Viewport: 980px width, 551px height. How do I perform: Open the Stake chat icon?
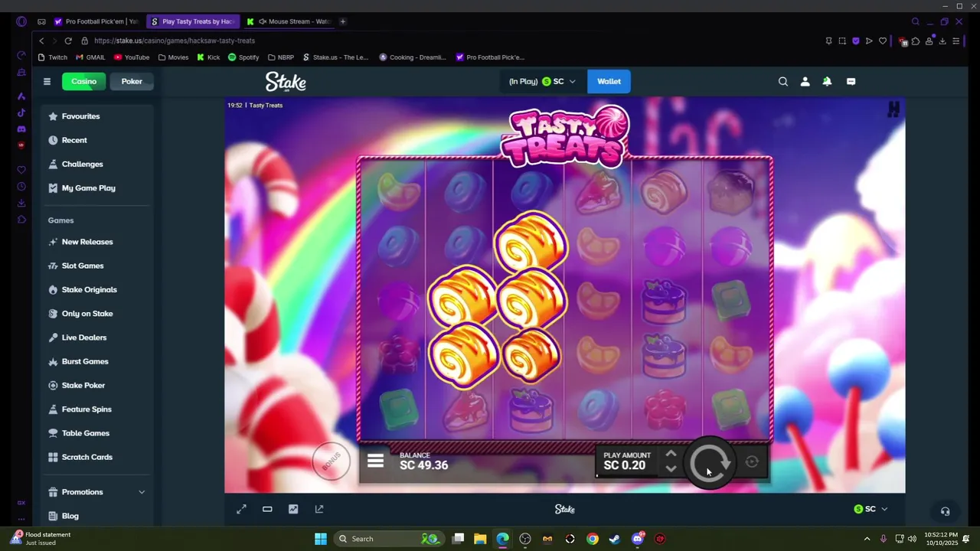point(851,81)
